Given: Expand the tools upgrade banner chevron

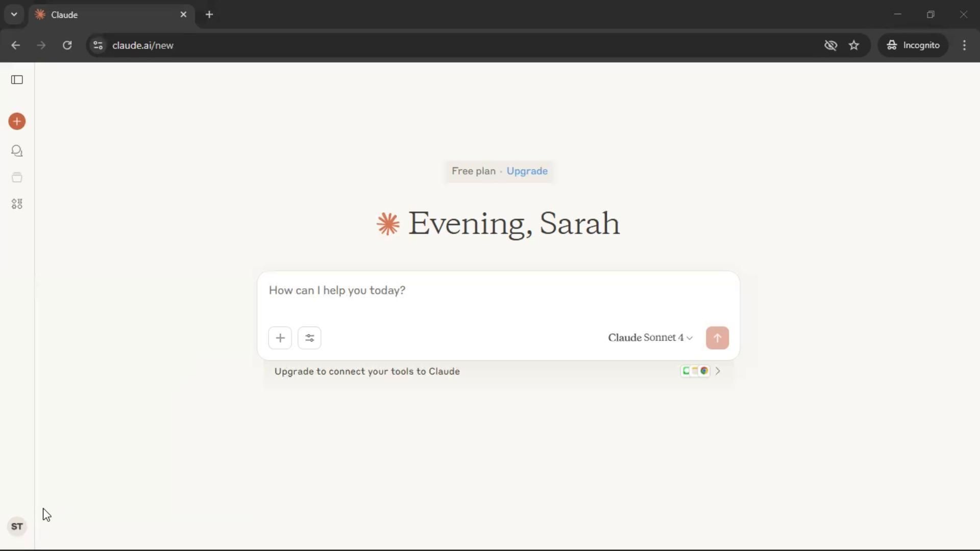Looking at the screenshot, I should [718, 371].
